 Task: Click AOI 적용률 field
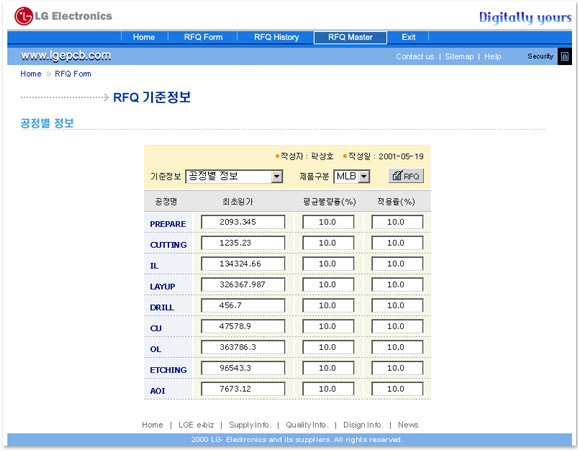click(x=397, y=389)
